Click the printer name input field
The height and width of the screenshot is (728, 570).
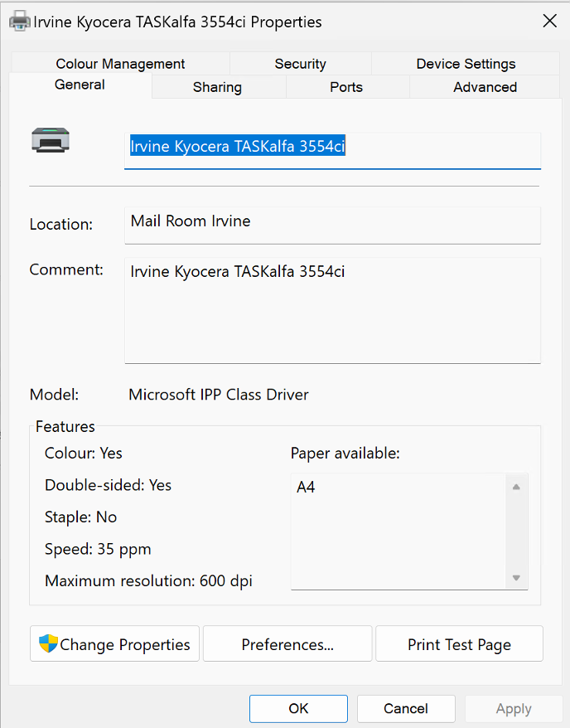(x=332, y=150)
